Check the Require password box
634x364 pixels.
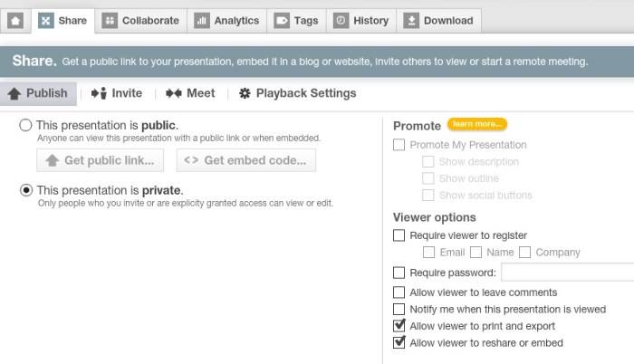[399, 273]
